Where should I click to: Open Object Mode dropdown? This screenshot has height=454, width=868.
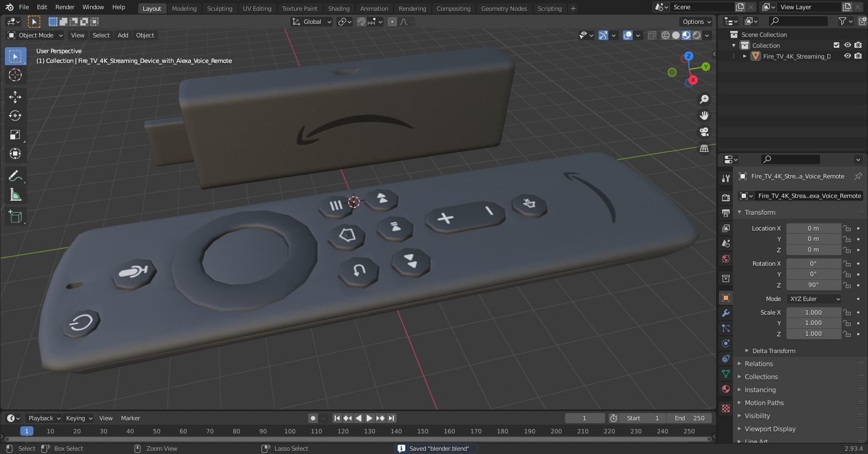click(x=35, y=35)
